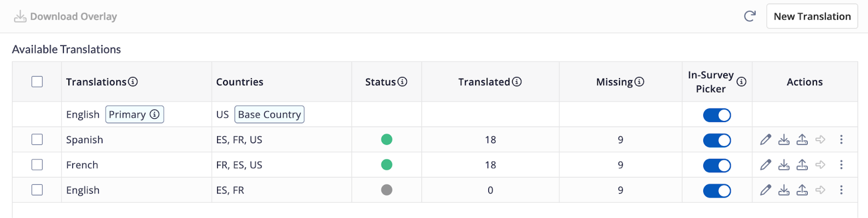Screen dimensions: 868x218
Task: Click the Primary badge info icon
Action: (x=155, y=114)
